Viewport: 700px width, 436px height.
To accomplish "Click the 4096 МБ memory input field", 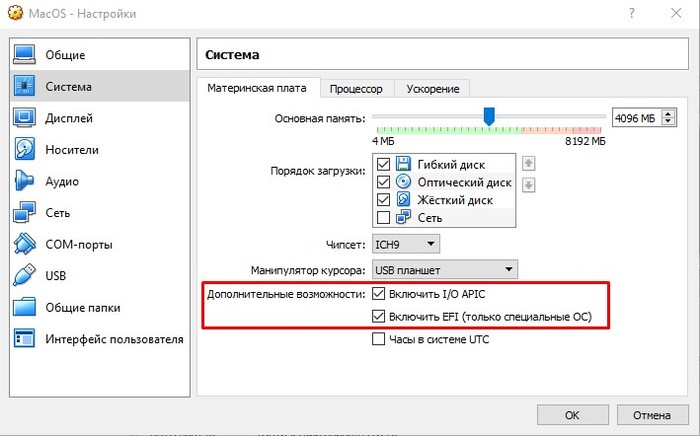I will point(633,118).
